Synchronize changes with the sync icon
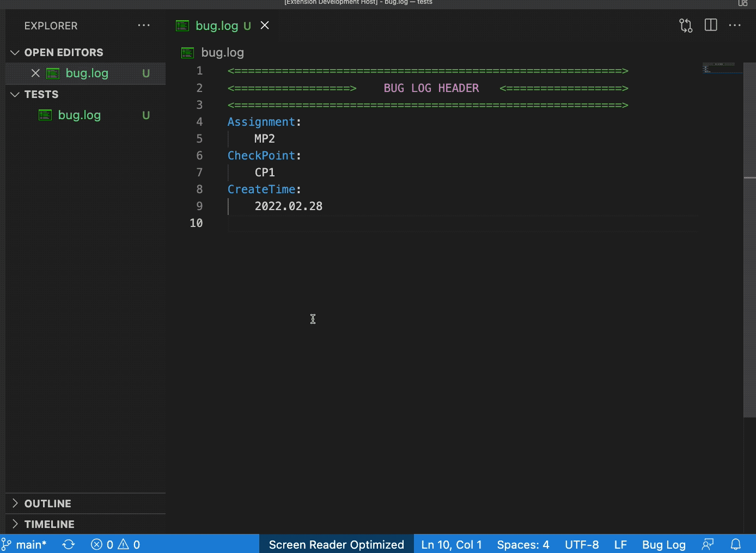The width and height of the screenshot is (756, 553). click(x=69, y=544)
